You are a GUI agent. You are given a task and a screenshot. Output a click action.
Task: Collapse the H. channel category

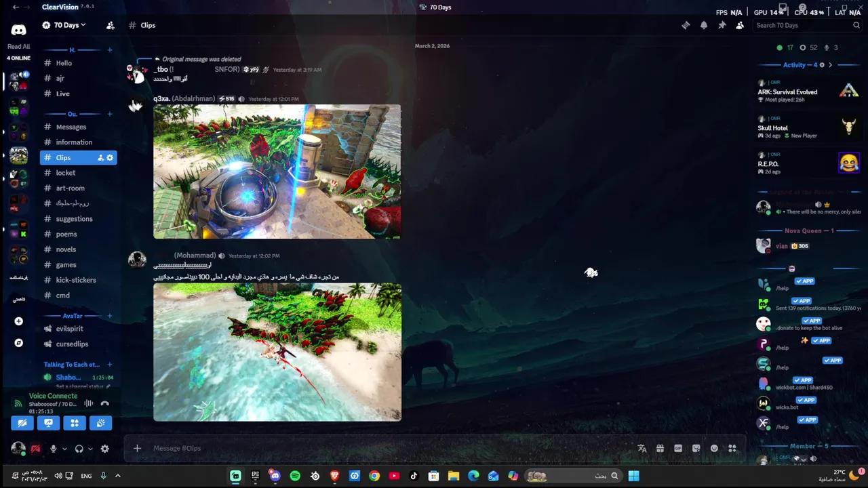point(72,50)
